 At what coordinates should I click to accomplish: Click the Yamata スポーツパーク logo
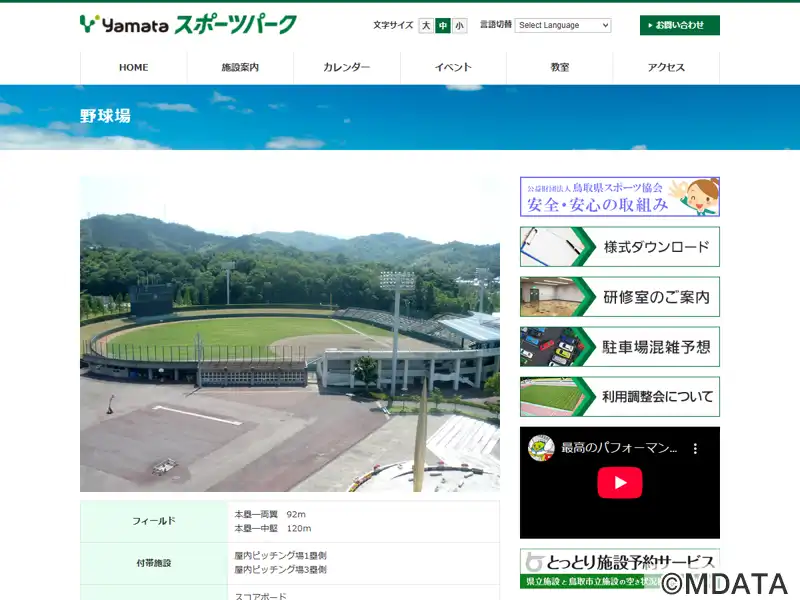[x=188, y=24]
